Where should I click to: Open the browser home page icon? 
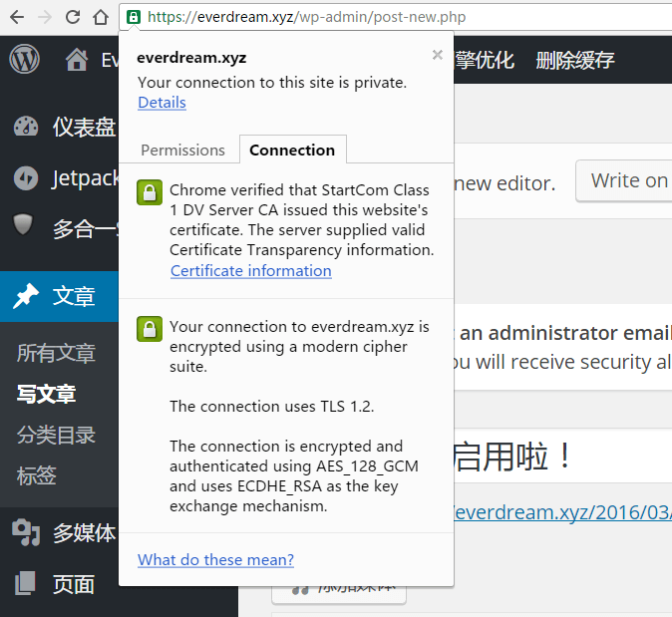101,17
